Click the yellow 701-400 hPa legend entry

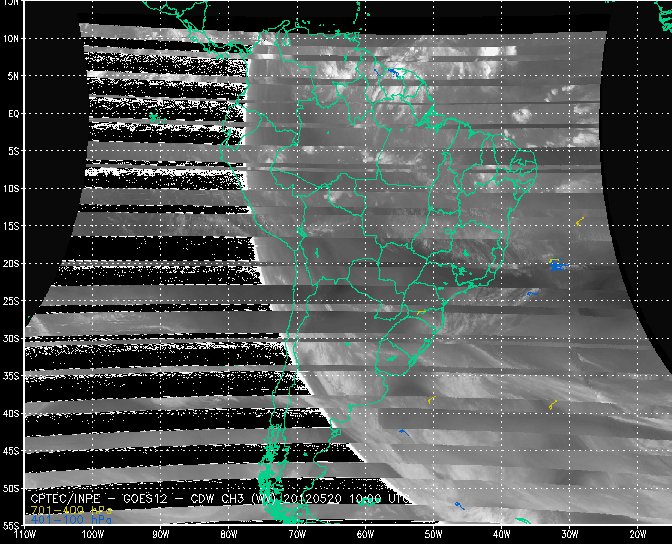71,511
